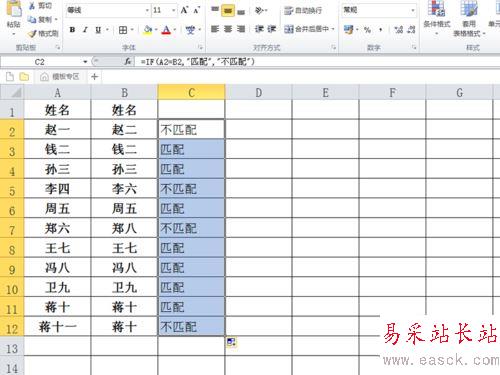Select column D header
Screen dimensions: 500x375
point(259,92)
